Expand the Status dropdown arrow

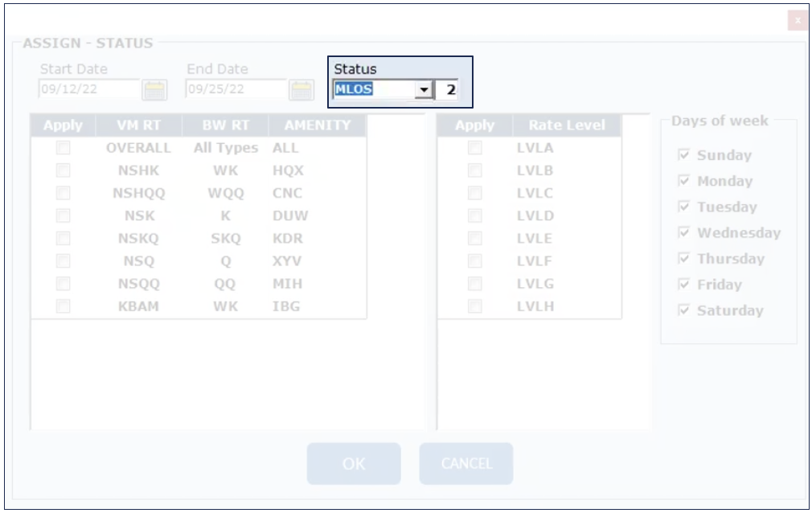pos(423,90)
